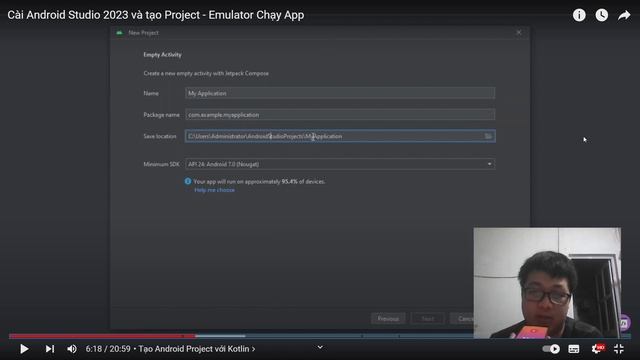Toggle the autoplay switch
Image resolution: width=640 pixels, height=360 pixels.
[551, 349]
